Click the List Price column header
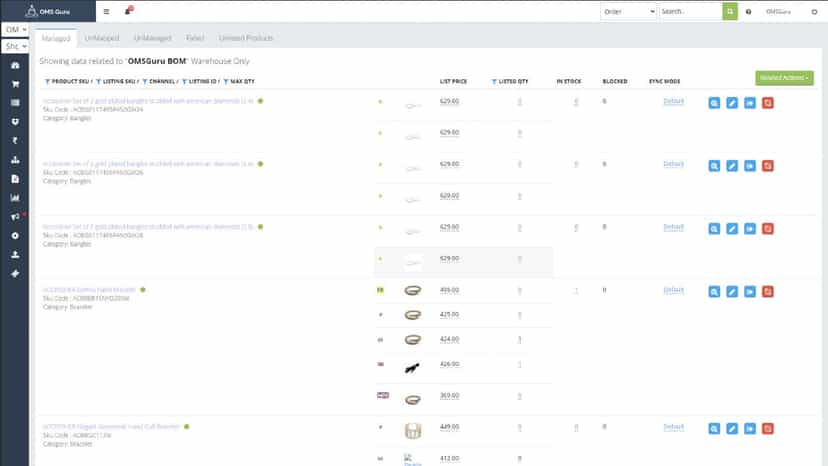The image size is (828, 466). coord(453,81)
